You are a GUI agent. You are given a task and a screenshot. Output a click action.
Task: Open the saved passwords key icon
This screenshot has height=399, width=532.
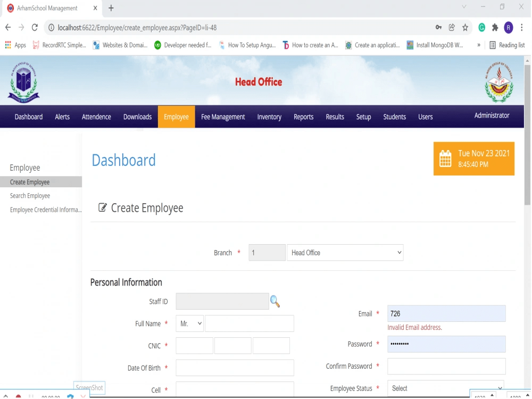[x=438, y=28]
